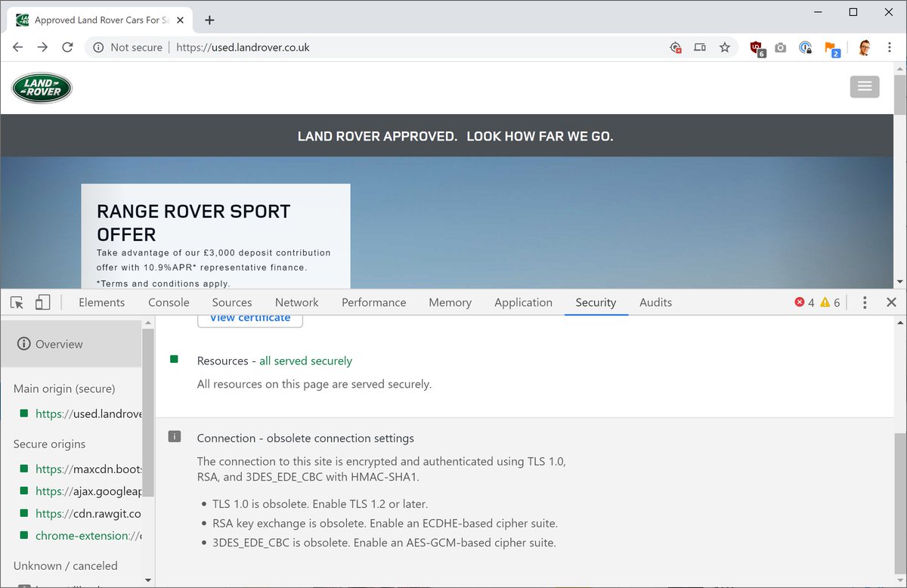
Task: Click 'Connection - obsolete connection settings' heading
Action: [305, 438]
